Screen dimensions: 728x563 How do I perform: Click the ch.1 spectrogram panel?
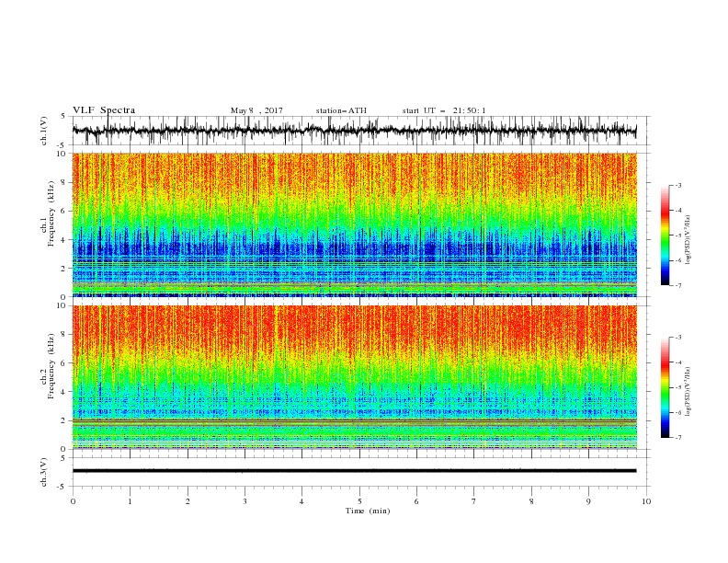[354, 224]
